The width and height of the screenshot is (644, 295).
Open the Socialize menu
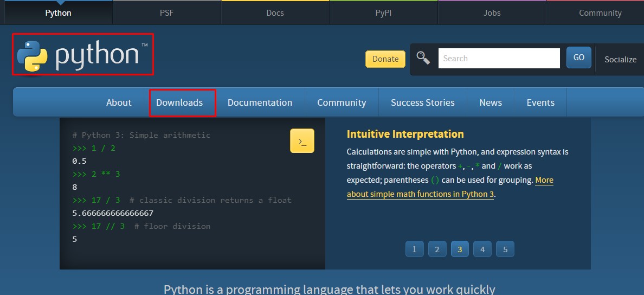(620, 59)
